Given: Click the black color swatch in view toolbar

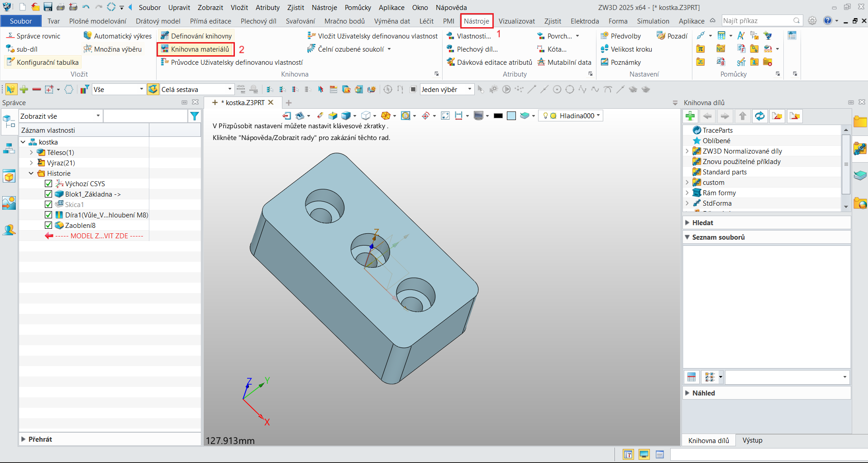Looking at the screenshot, I should pos(498,116).
